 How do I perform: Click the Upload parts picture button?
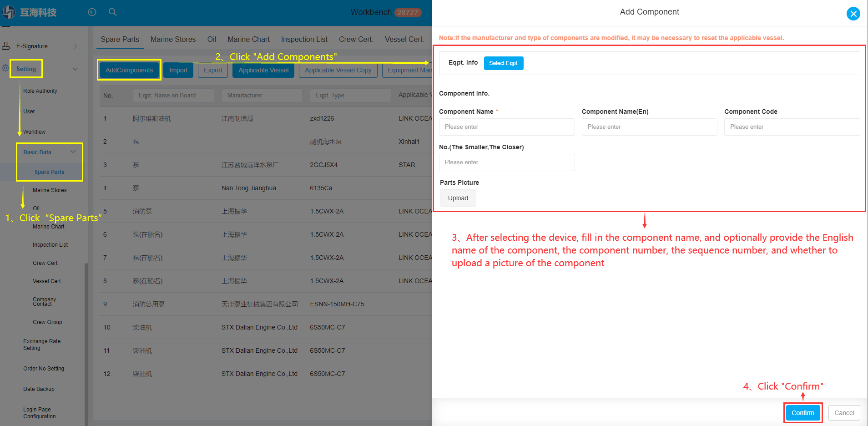[x=458, y=198]
